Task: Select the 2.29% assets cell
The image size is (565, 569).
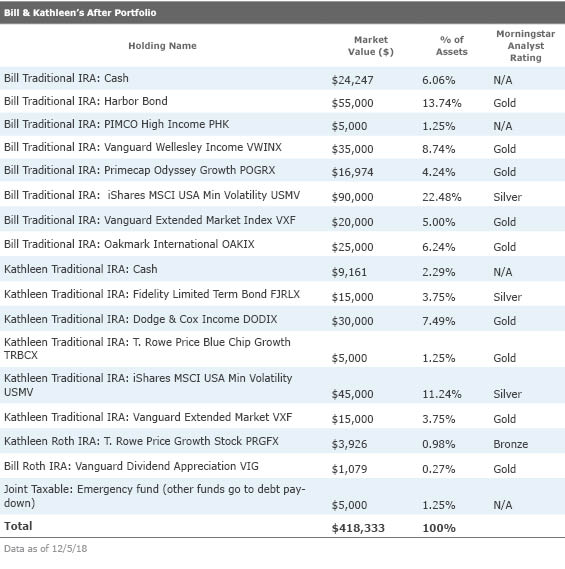Action: point(438,272)
